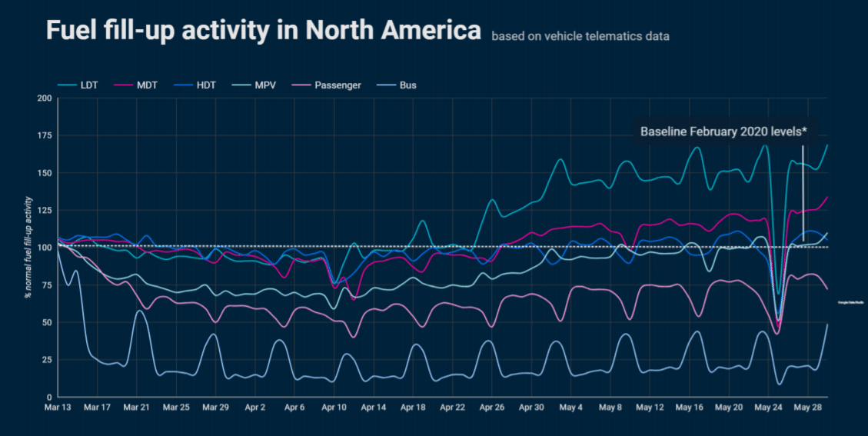Screen dimensions: 868x436
Task: Toggle the HDT legend entry
Action: [x=195, y=85]
